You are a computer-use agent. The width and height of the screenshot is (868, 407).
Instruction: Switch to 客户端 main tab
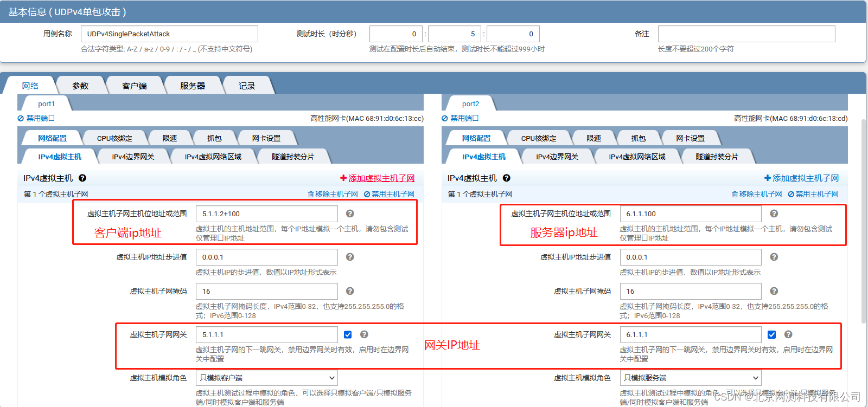point(134,86)
